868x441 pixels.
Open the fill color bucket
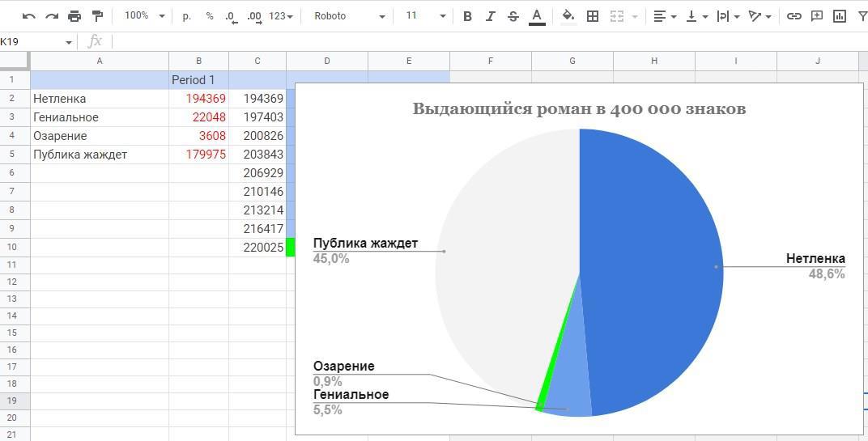(568, 16)
